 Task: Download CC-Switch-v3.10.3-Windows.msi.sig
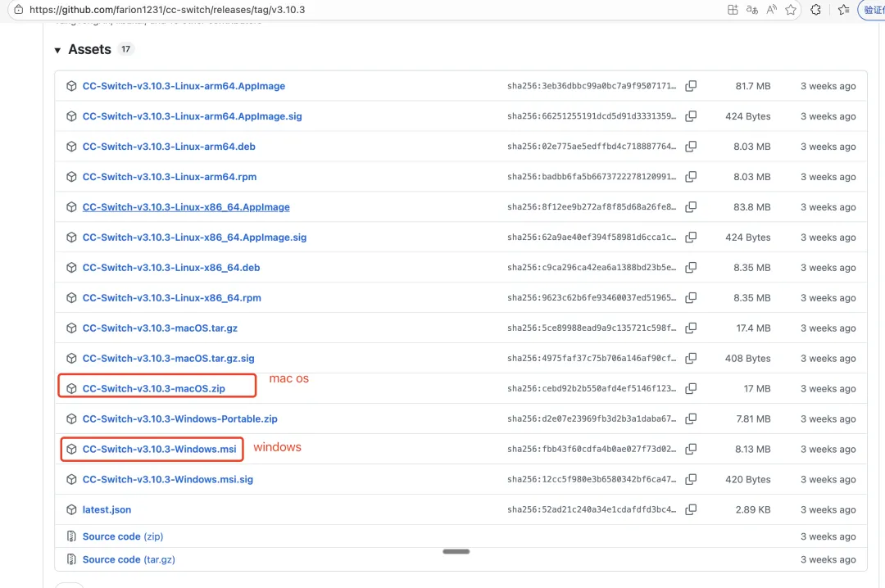[x=168, y=479]
